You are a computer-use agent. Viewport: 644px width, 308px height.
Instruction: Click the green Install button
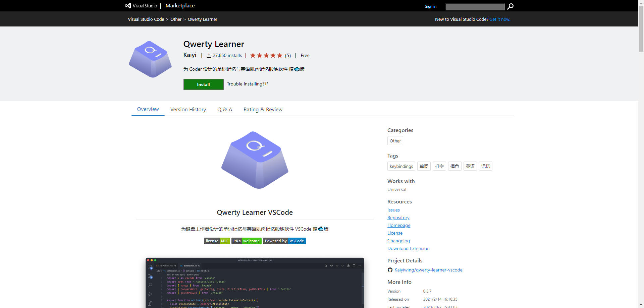203,84
